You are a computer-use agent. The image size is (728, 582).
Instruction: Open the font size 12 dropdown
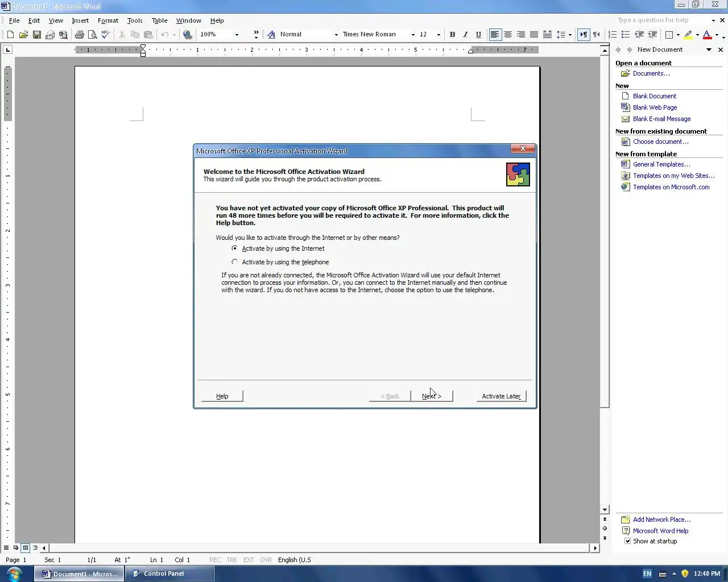tap(439, 35)
